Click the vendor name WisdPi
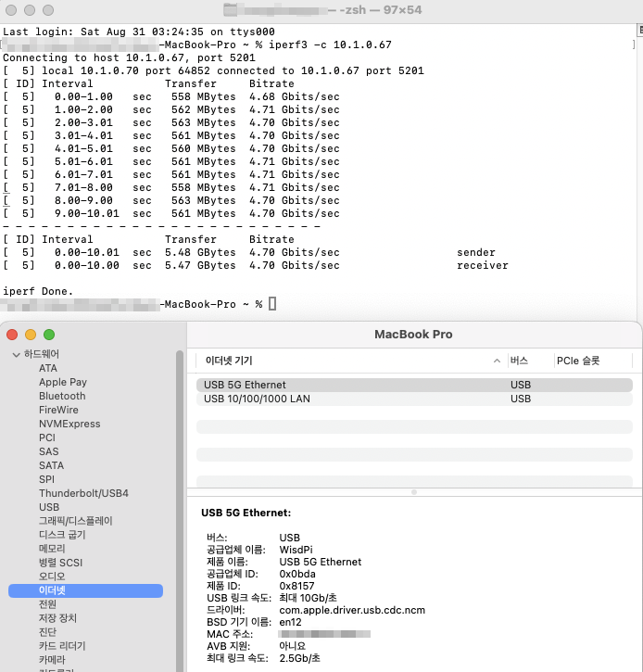The image size is (643, 672). click(296, 550)
